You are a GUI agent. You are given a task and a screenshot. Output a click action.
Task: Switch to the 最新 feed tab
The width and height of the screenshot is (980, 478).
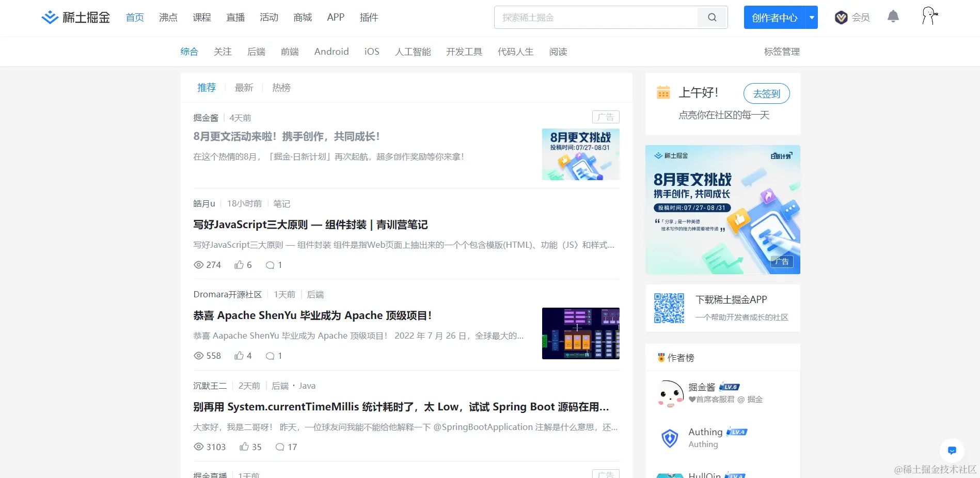(x=244, y=88)
